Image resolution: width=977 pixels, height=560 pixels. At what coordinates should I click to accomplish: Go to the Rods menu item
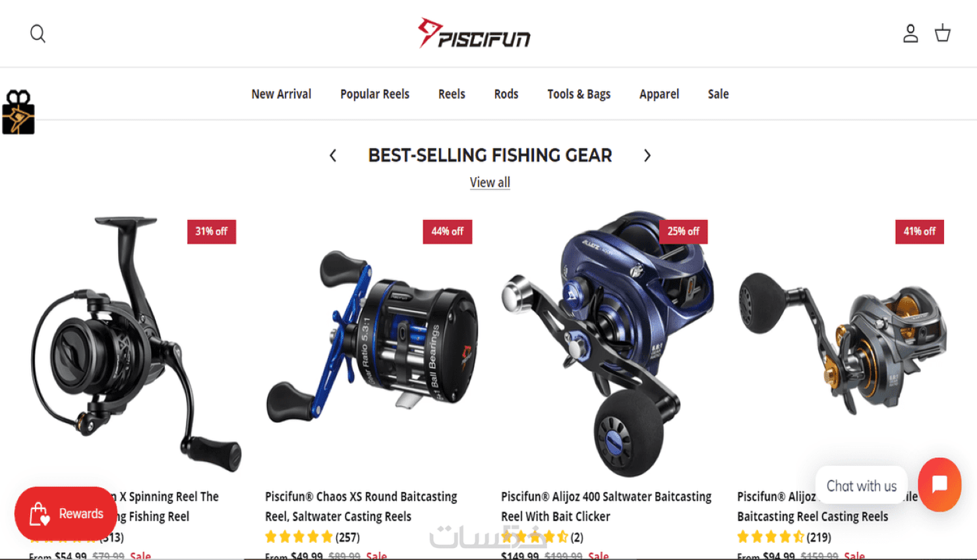tap(506, 94)
